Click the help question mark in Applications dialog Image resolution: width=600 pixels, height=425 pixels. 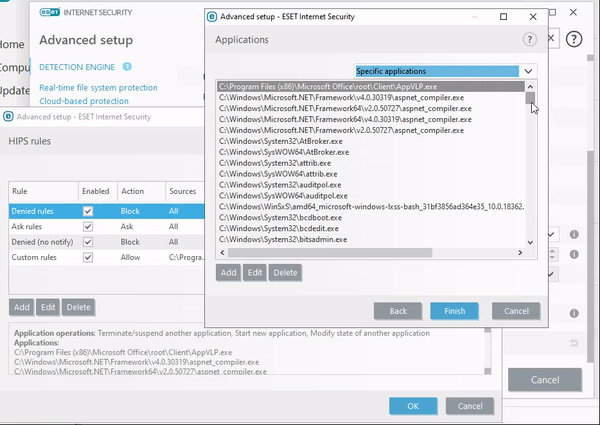(530, 39)
